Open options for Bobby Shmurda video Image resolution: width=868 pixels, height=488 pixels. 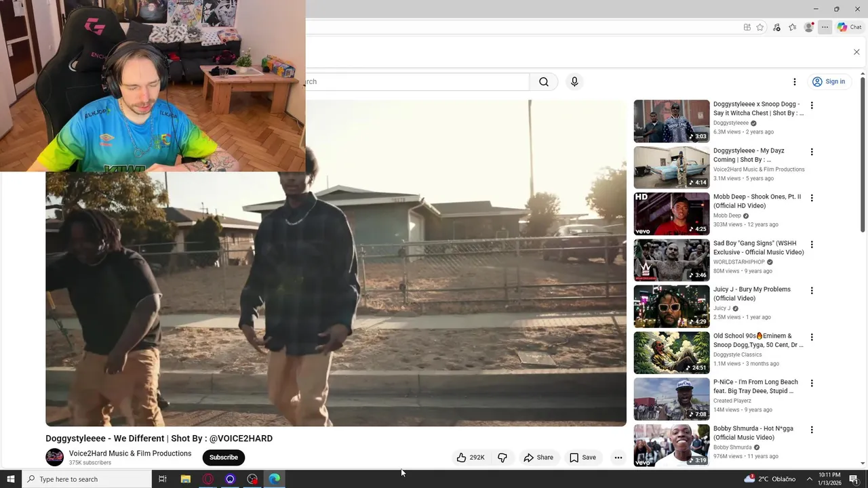[x=812, y=430]
